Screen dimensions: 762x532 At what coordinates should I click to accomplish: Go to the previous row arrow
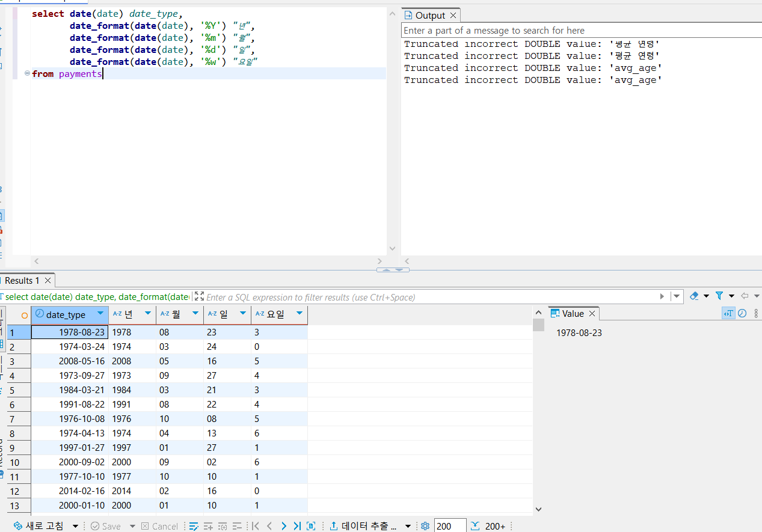click(269, 526)
